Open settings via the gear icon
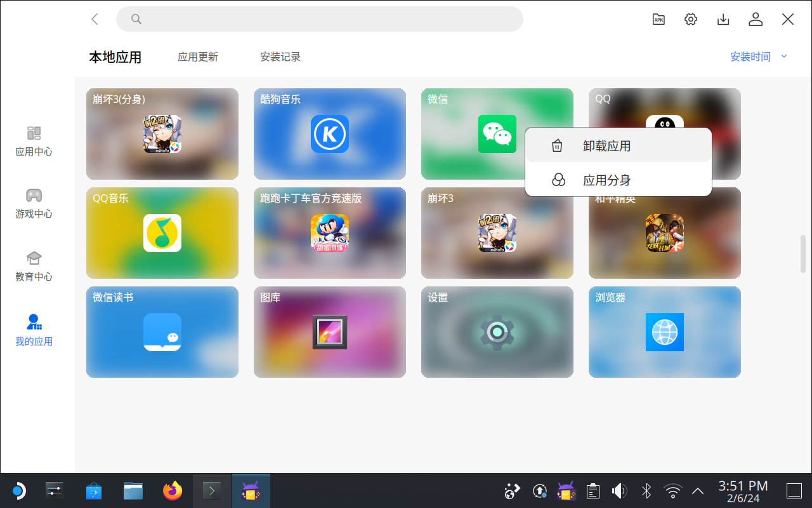812x508 pixels. [x=691, y=19]
